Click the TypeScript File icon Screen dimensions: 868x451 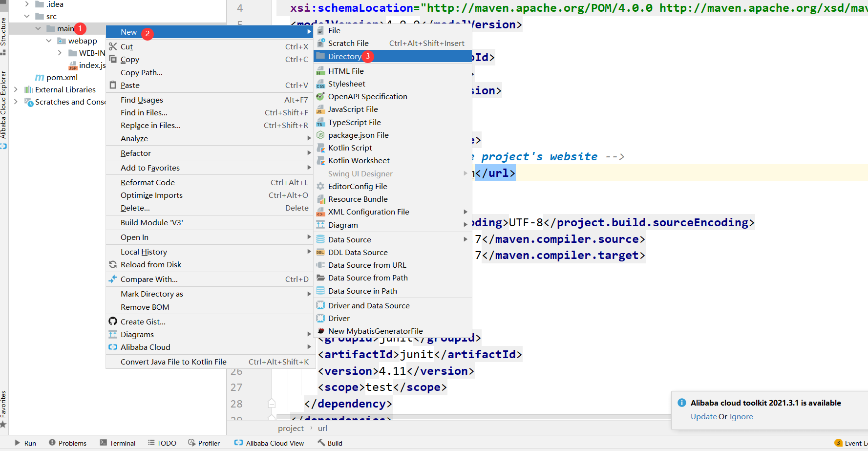click(x=320, y=122)
